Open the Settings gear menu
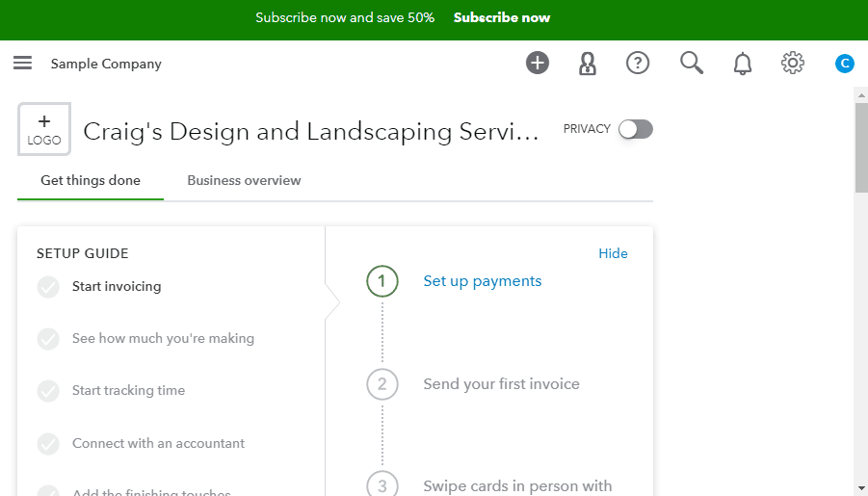 [792, 64]
